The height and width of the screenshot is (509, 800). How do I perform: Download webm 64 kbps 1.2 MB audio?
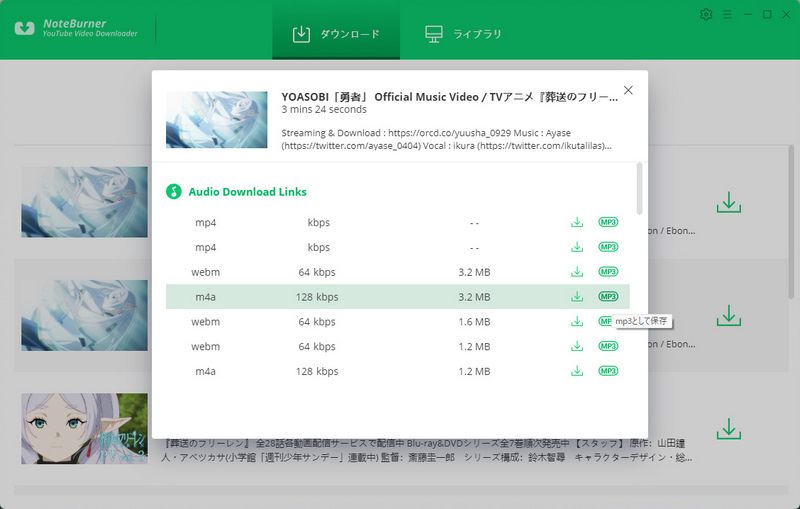(577, 346)
